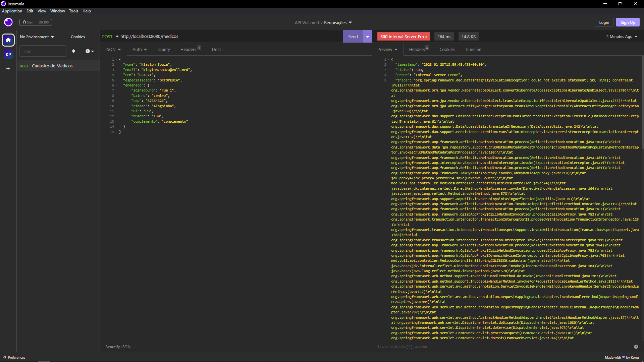Select the Cadastro de Medicos request
Screen dimensions: 644x362
coord(58,66)
